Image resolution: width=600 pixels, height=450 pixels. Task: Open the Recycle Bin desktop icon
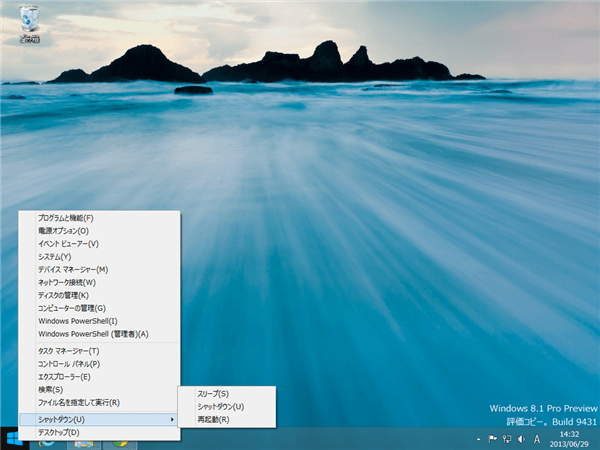coord(29,24)
